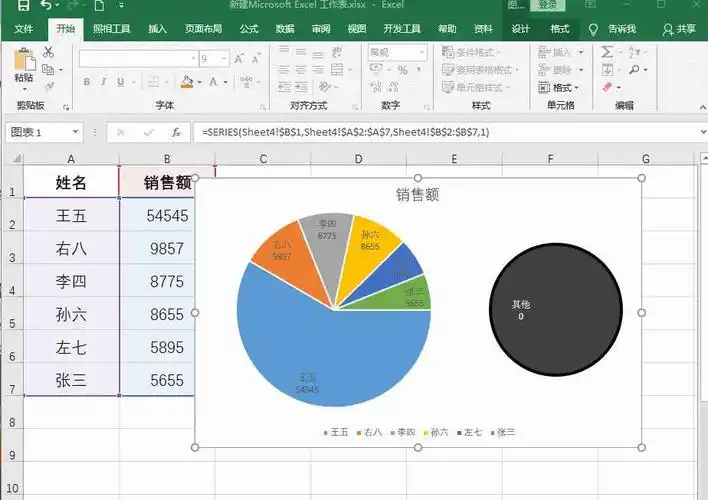This screenshot has width=708, height=500.
Task: Click the Fill down arrow icon
Action: (x=607, y=70)
